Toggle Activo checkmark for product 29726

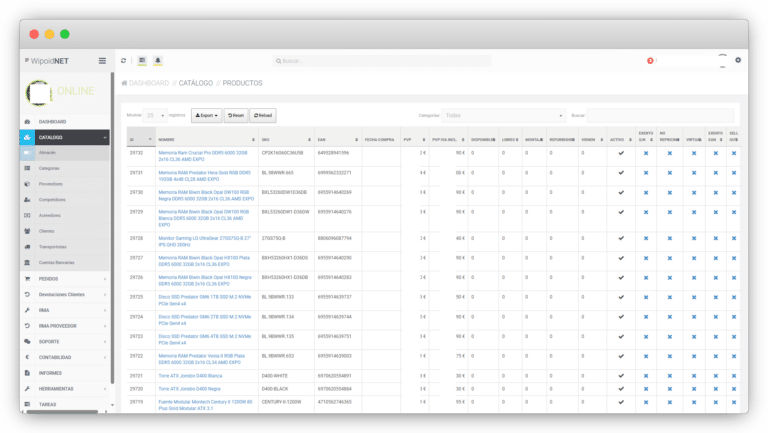pos(621,278)
